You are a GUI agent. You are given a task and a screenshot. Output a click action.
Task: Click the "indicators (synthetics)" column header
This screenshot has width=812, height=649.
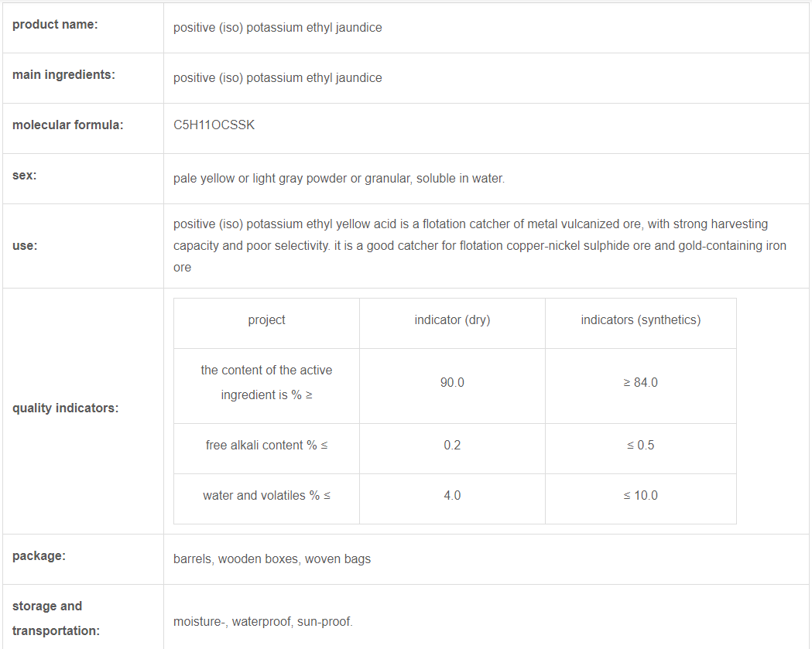pyautogui.click(x=640, y=320)
